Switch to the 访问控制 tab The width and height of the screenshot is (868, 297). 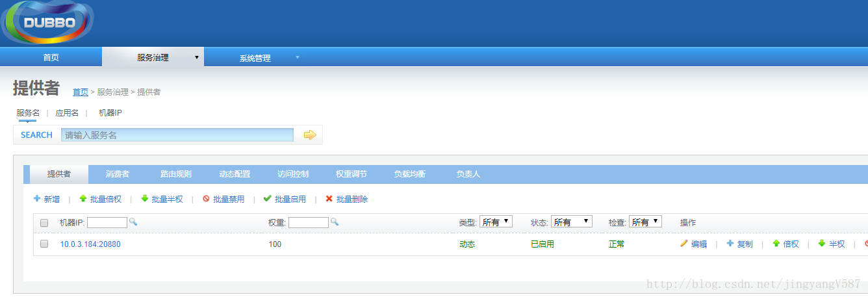pos(293,174)
